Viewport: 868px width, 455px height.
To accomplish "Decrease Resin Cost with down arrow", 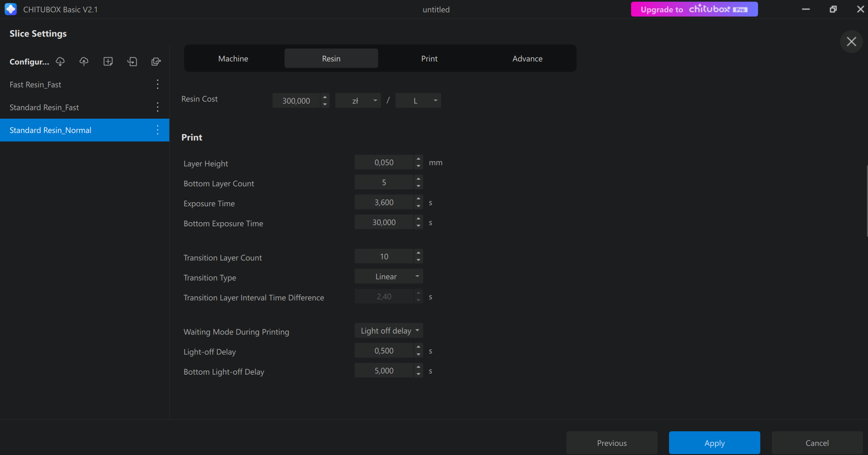I will point(325,104).
